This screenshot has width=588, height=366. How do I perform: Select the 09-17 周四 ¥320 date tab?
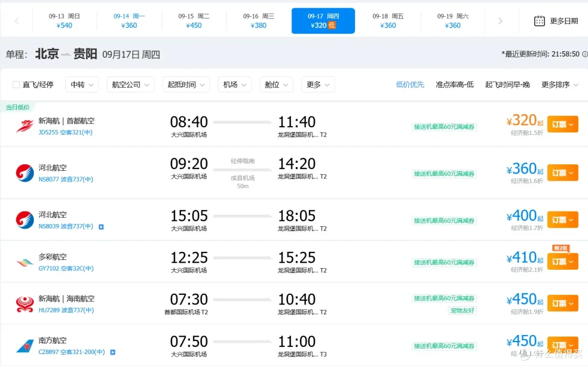pyautogui.click(x=323, y=21)
